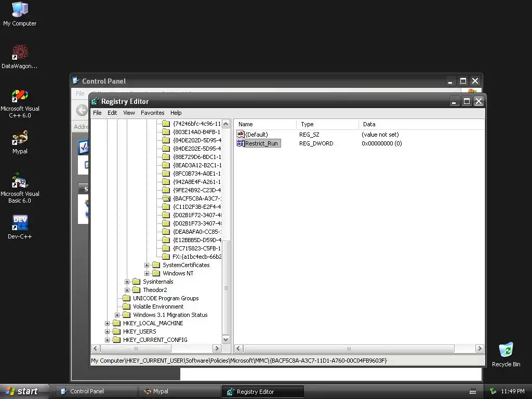
Task: Select the Restrict_Run DWORD value icon
Action: coord(240,143)
